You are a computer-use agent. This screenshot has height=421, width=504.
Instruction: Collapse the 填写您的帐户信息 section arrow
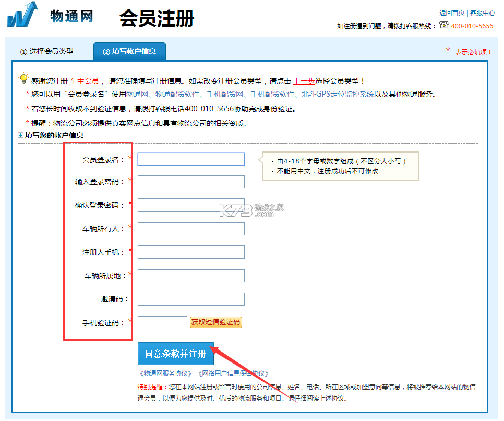[20, 135]
